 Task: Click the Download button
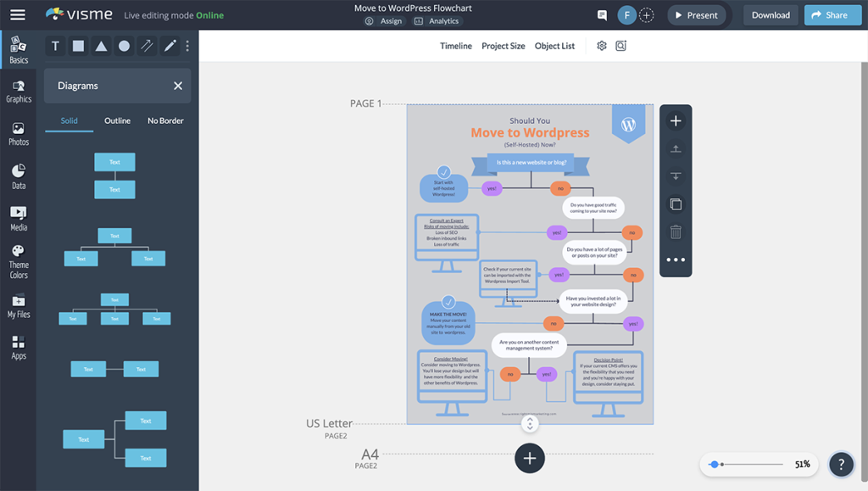pos(771,15)
